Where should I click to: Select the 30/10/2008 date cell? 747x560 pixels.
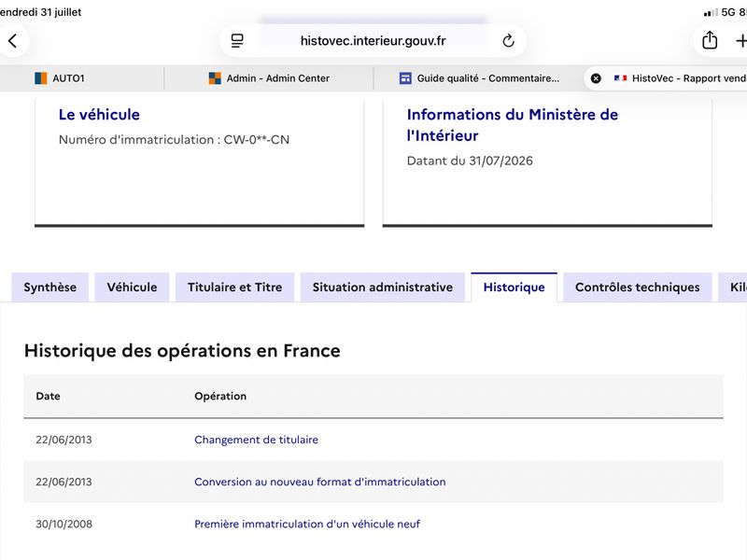coord(63,524)
